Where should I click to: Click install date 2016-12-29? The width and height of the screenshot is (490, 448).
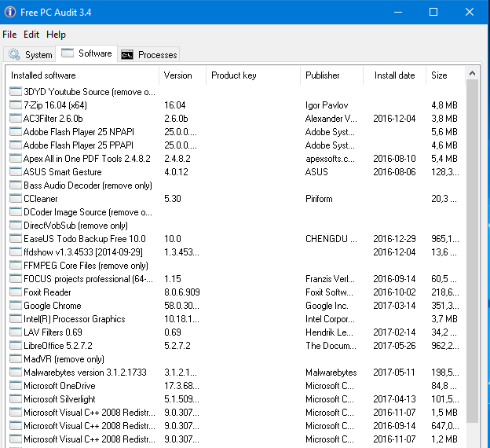point(394,239)
